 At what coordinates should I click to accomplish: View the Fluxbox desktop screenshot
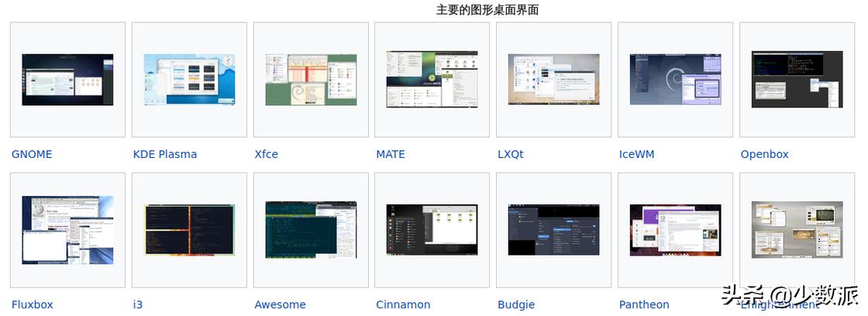point(67,230)
